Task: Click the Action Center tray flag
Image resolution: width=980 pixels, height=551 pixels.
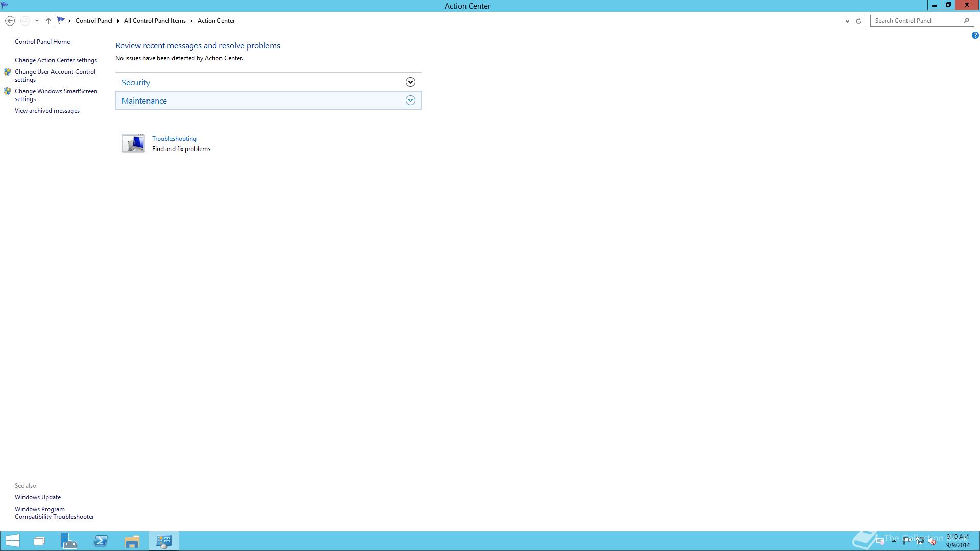Action: click(907, 541)
